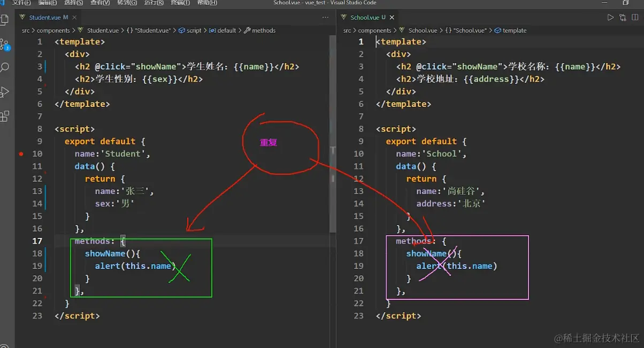Click '</script>' on School.vue line 23
The width and height of the screenshot is (644, 348).
click(398, 316)
